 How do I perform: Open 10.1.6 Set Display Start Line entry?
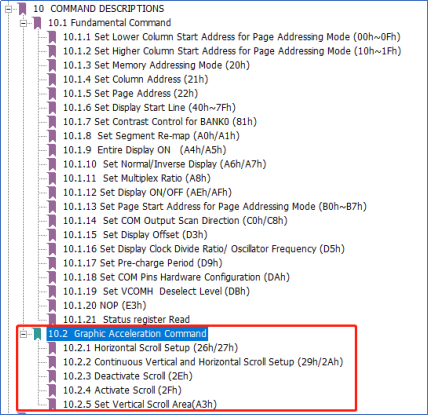(149, 108)
